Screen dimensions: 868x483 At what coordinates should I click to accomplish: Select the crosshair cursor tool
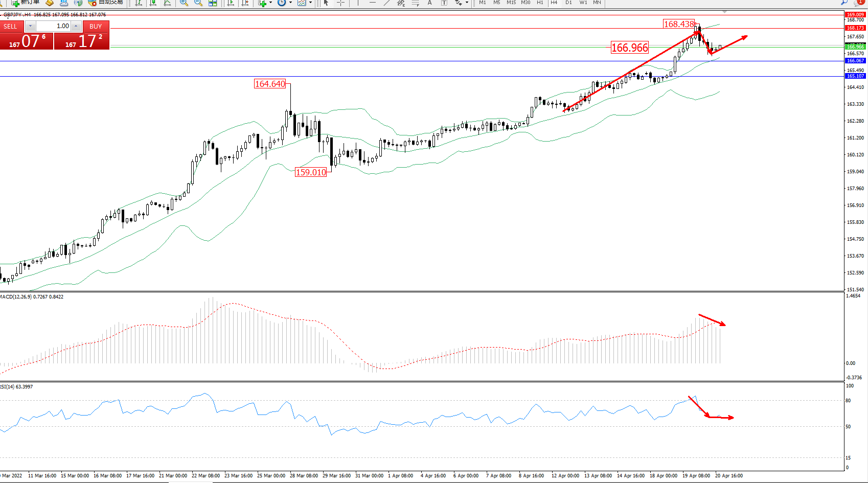tap(340, 3)
